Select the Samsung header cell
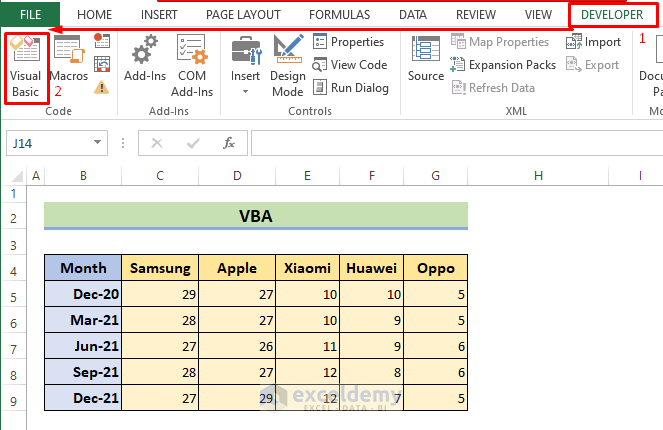This screenshot has width=663, height=430. [x=160, y=268]
